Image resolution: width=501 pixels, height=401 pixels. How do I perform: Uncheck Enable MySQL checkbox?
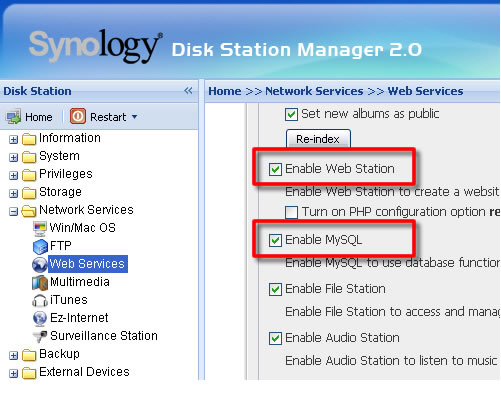275,240
